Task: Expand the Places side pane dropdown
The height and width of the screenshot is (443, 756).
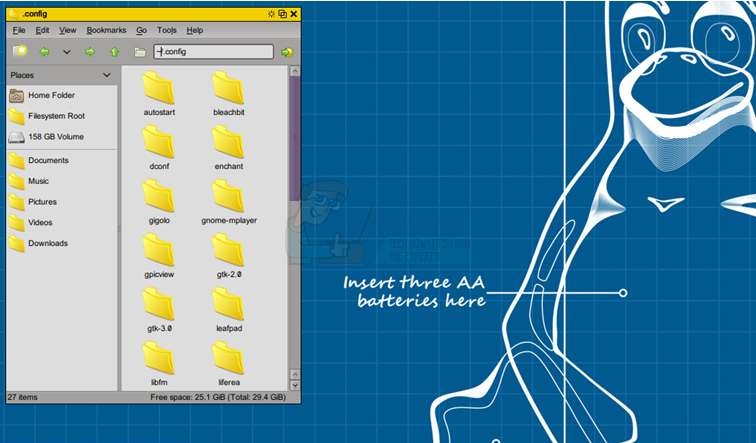Action: click(106, 75)
